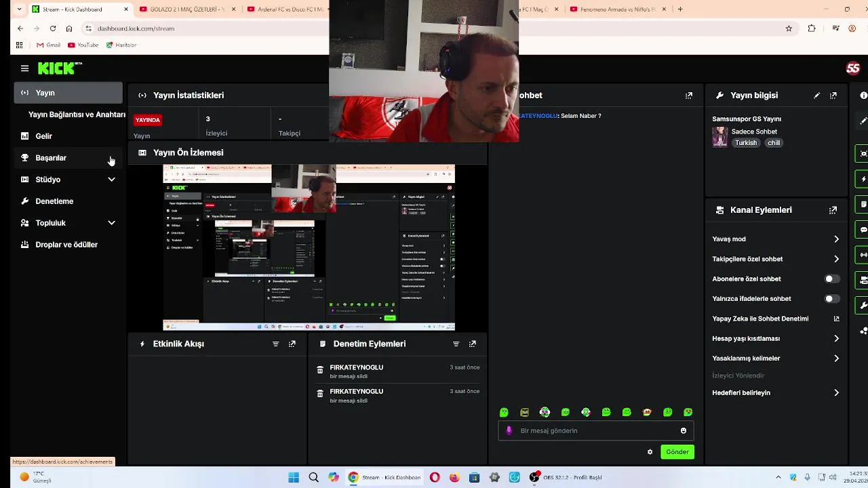Open Hesap yaşı kısıtlaması options
This screenshot has height=488, width=868.
[x=776, y=338]
